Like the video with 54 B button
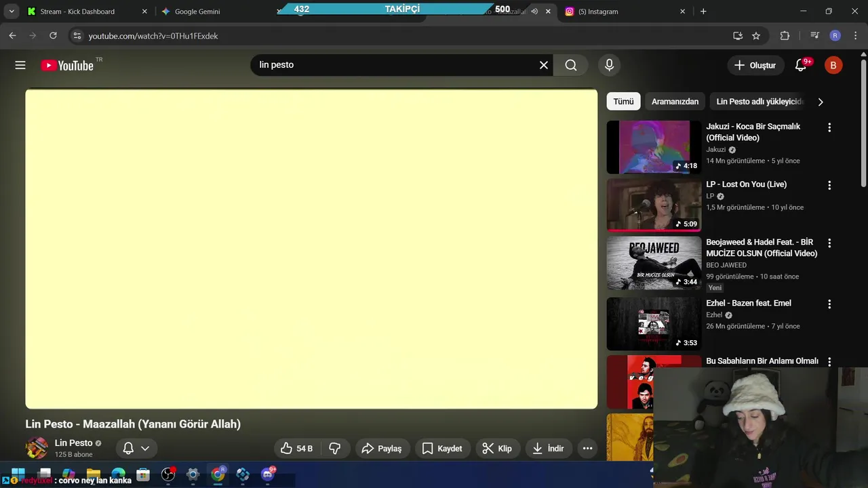The height and width of the screenshot is (488, 868). pos(297,448)
